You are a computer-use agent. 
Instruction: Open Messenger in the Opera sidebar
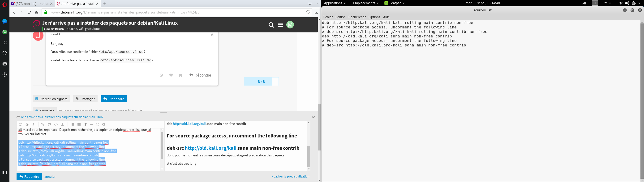click(x=4, y=22)
